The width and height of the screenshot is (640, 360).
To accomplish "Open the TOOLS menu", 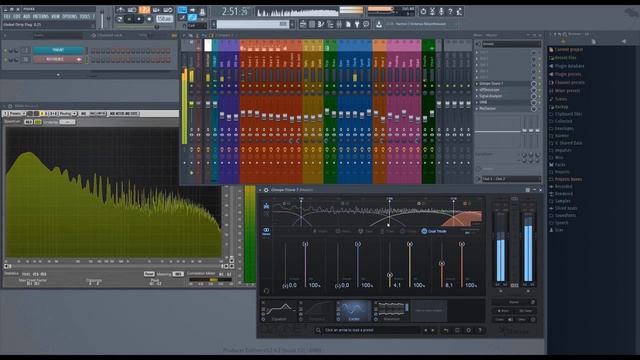I will pos(84,17).
